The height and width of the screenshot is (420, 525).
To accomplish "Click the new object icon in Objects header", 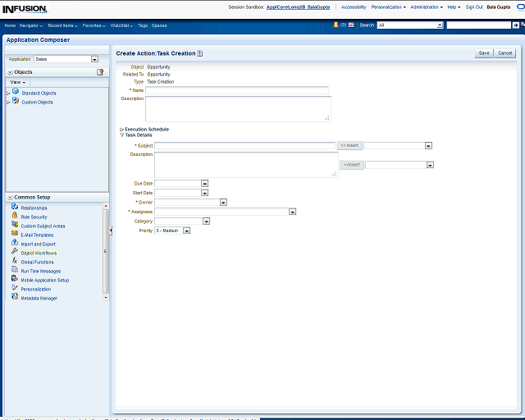I will click(x=100, y=72).
